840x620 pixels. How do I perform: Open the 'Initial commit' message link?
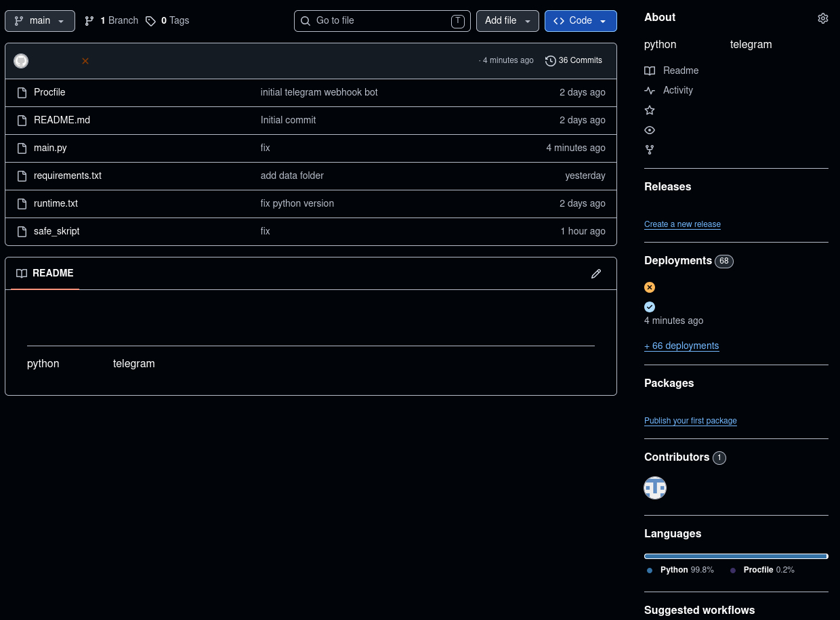point(288,120)
